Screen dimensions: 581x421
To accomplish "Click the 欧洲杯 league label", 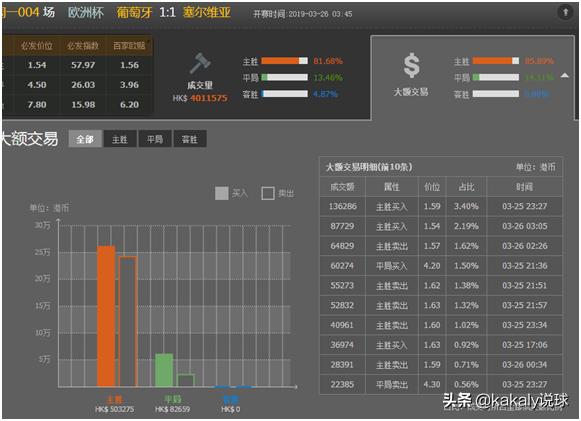I will (86, 13).
